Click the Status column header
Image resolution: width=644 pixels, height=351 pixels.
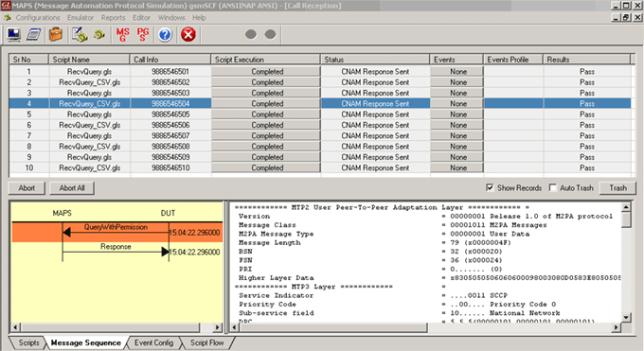pos(375,60)
